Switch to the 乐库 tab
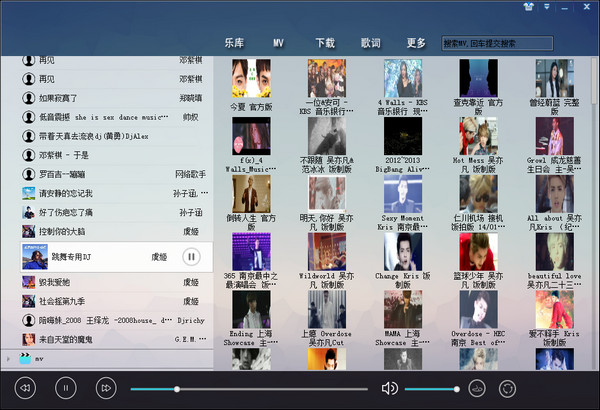 pyautogui.click(x=234, y=43)
